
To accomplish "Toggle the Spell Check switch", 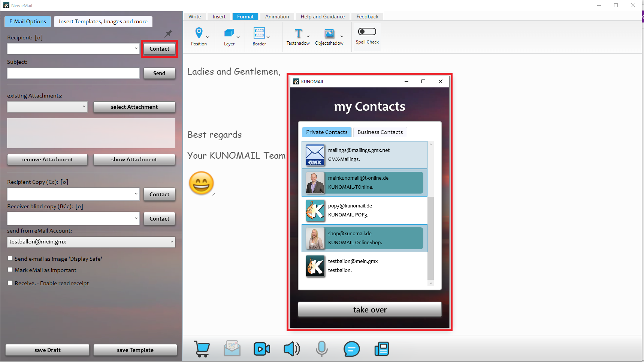I will (367, 32).
